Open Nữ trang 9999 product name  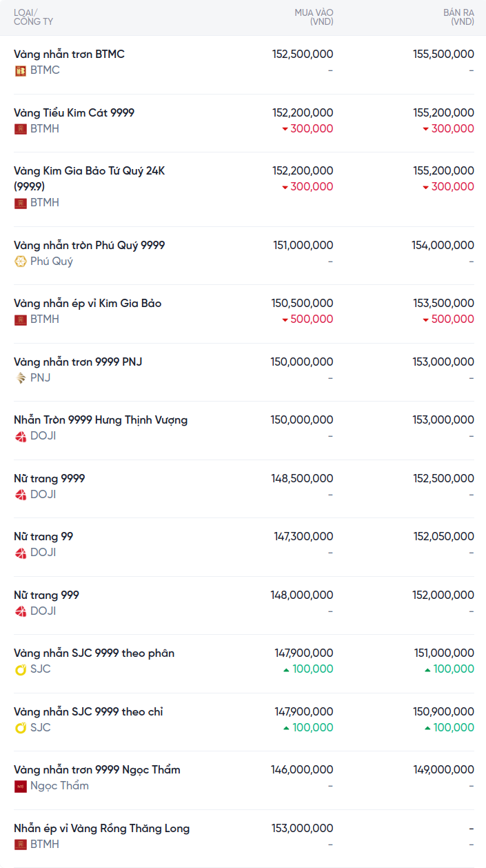50,478
